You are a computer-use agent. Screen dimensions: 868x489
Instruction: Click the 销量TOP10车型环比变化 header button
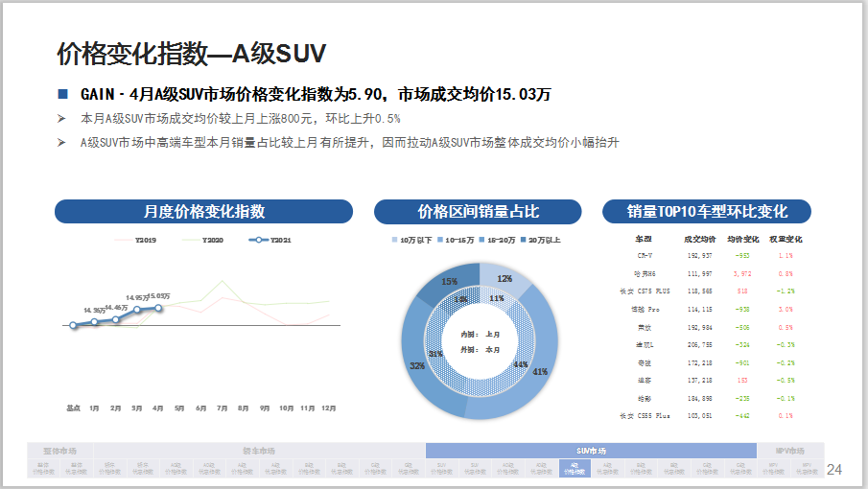point(707,212)
